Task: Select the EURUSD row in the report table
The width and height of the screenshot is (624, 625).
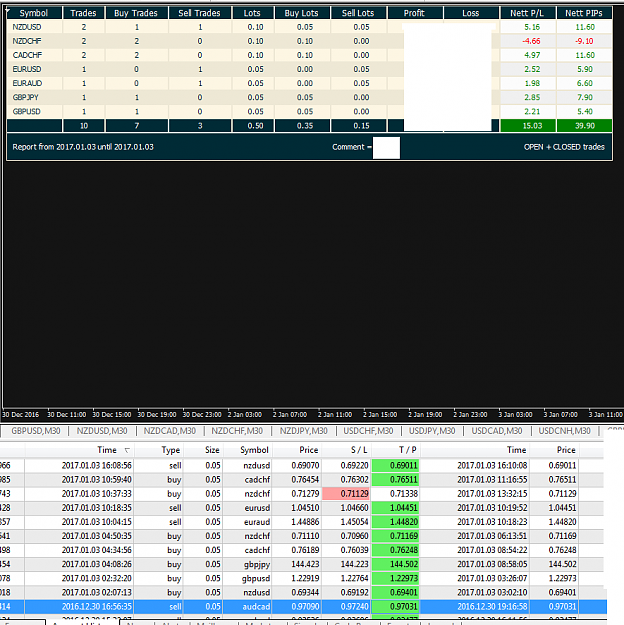Action: tap(309, 69)
